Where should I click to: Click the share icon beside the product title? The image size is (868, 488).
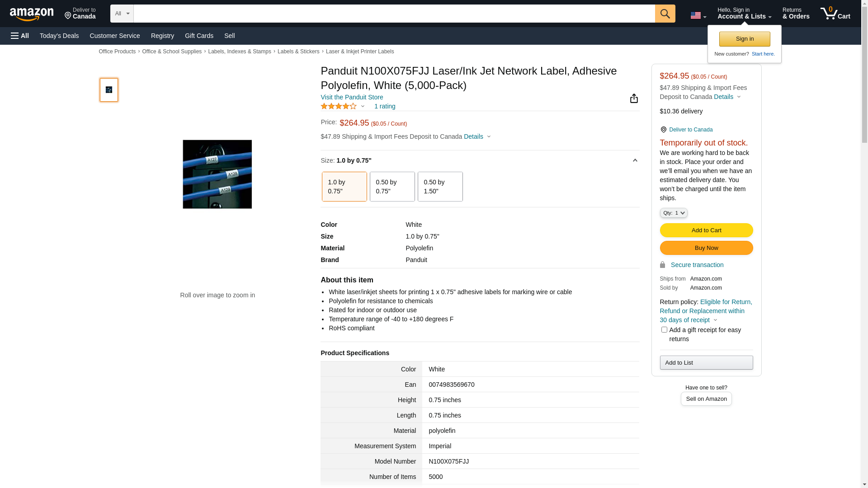tap(634, 99)
